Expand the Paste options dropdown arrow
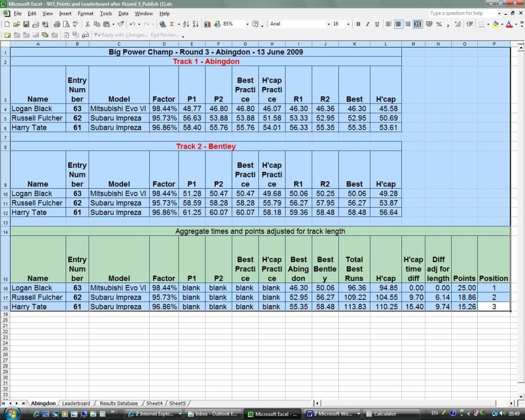Viewport: 525px width, 420px height. [x=113, y=24]
